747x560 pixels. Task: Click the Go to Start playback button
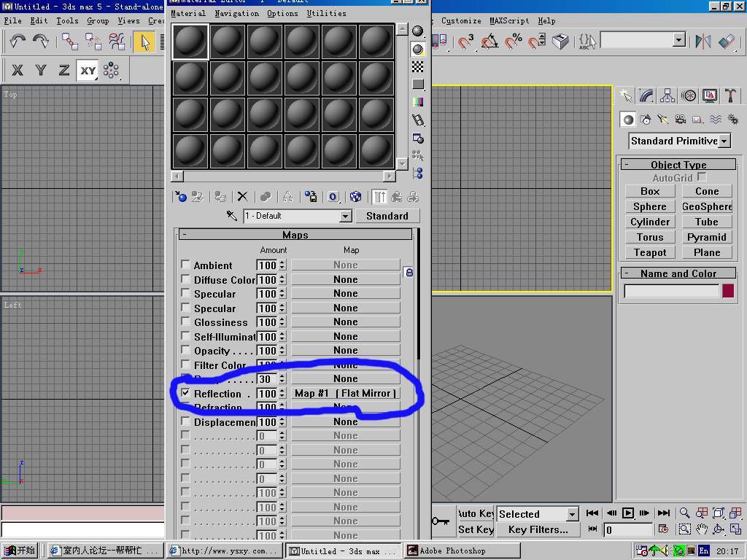point(592,513)
